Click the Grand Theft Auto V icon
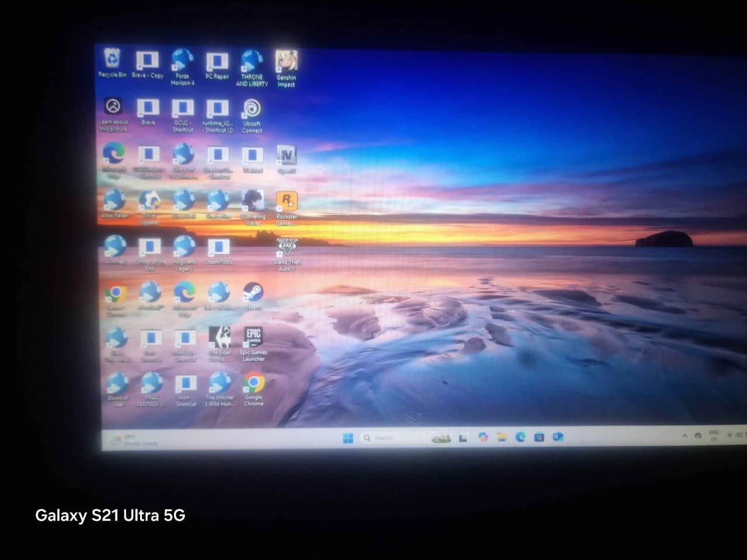Screen dimensions: 747x560 click(x=287, y=247)
